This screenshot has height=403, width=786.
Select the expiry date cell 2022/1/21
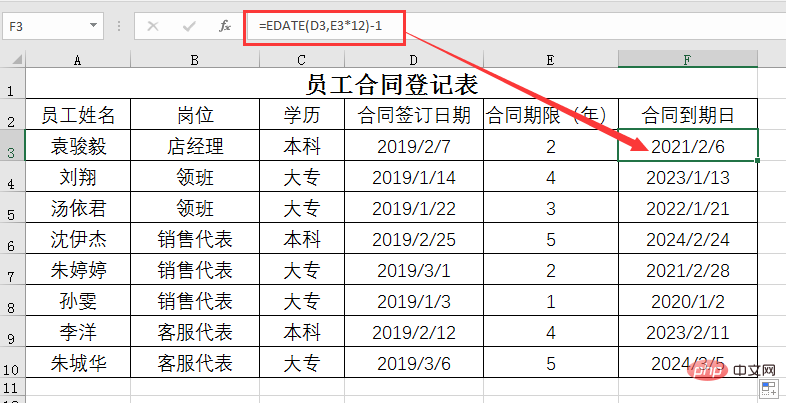pyautogui.click(x=688, y=208)
